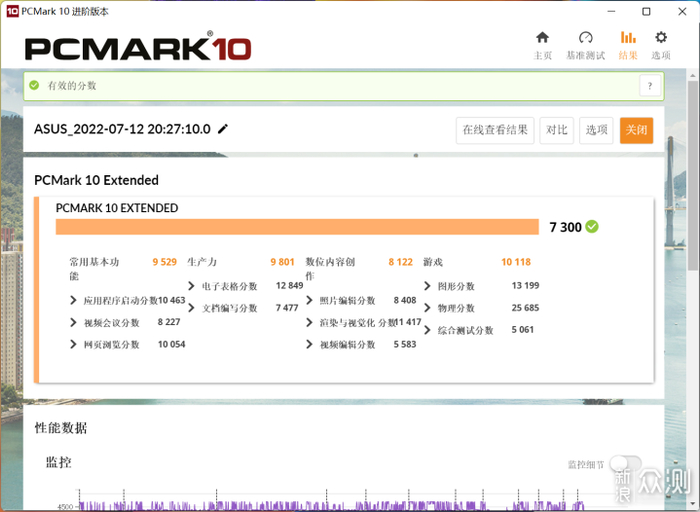Click result name ASUS_2022-07-12 20:27:10.0
Image resolution: width=700 pixels, height=512 pixels.
tap(122, 129)
